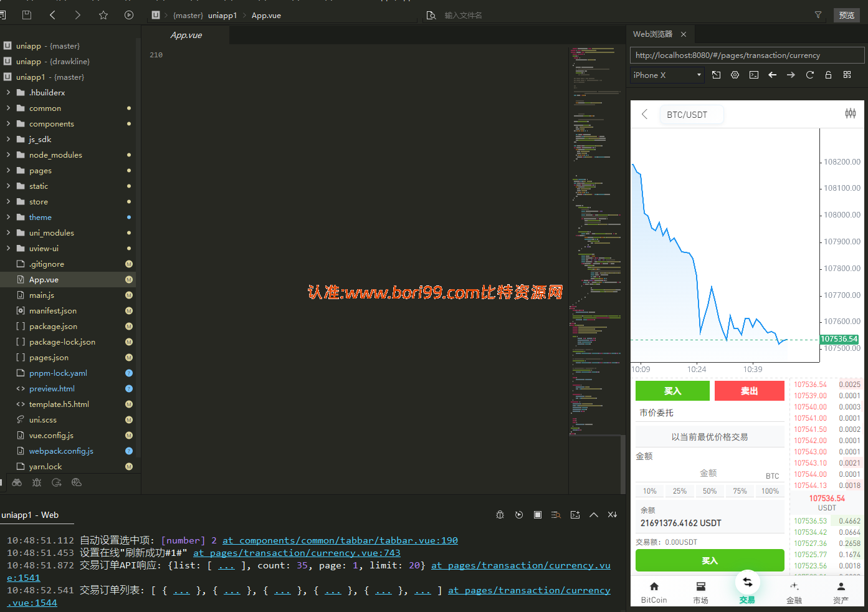The image size is (868, 612).
Task: Navigate browser forward arrow
Action: click(x=791, y=75)
